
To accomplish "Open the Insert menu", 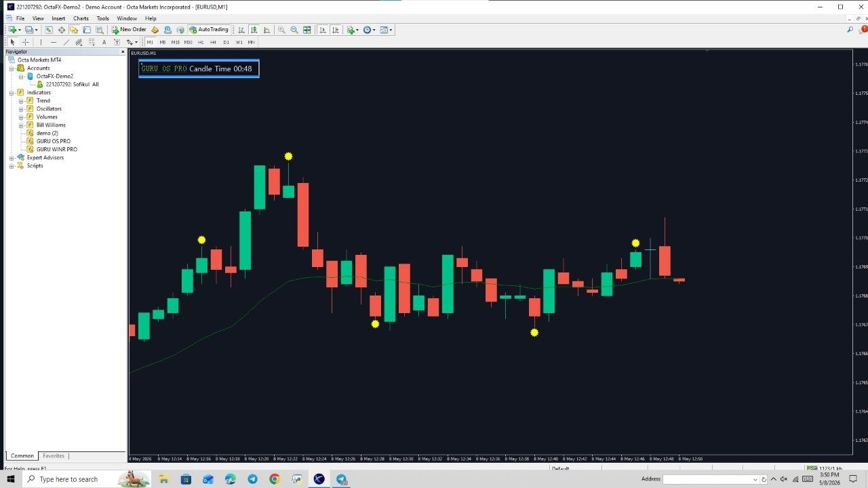I will click(x=58, y=18).
